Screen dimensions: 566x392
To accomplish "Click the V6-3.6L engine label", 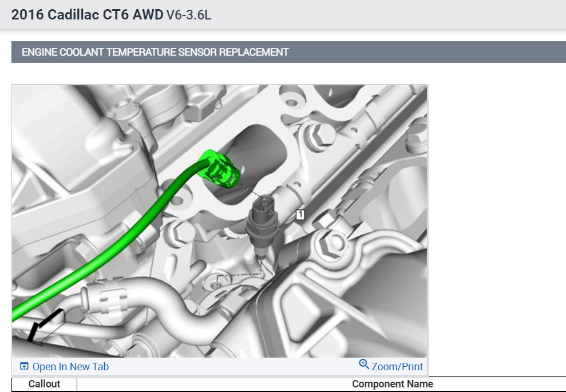I will coord(189,15).
